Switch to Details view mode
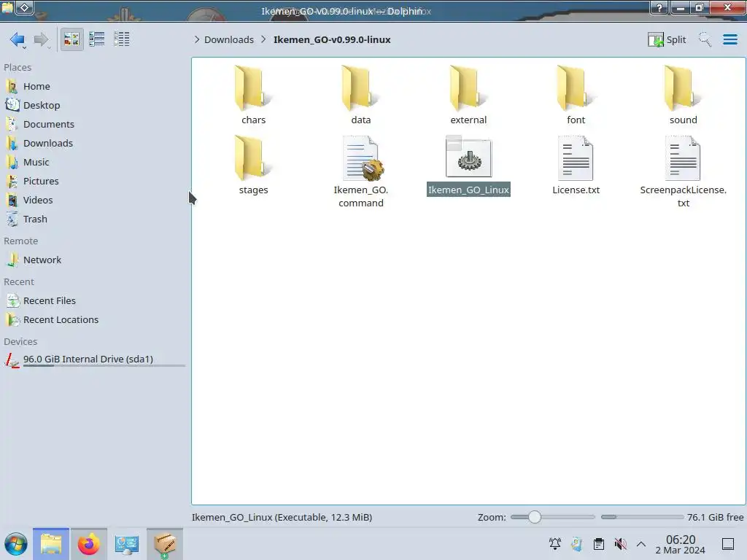 pyautogui.click(x=122, y=39)
